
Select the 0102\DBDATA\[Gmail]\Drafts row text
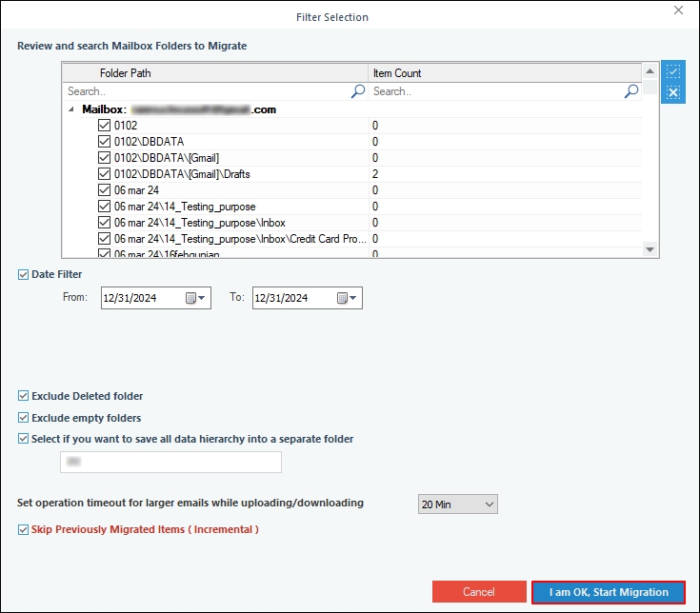(x=182, y=174)
